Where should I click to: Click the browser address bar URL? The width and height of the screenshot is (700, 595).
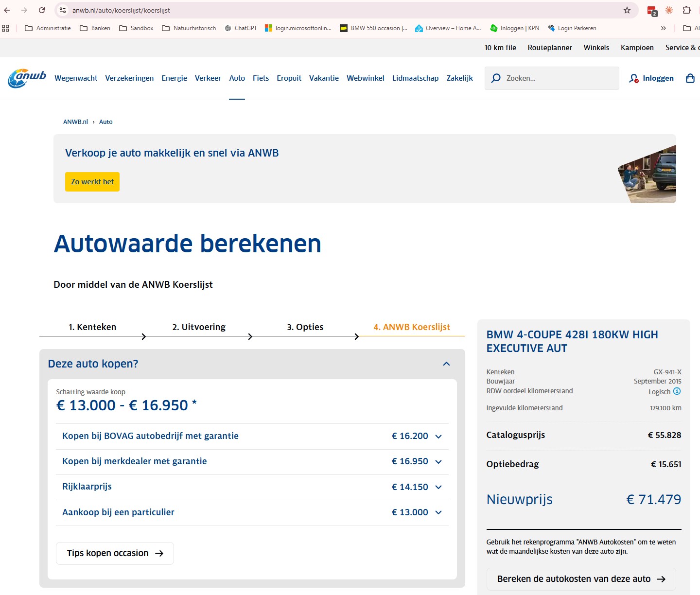click(x=121, y=10)
